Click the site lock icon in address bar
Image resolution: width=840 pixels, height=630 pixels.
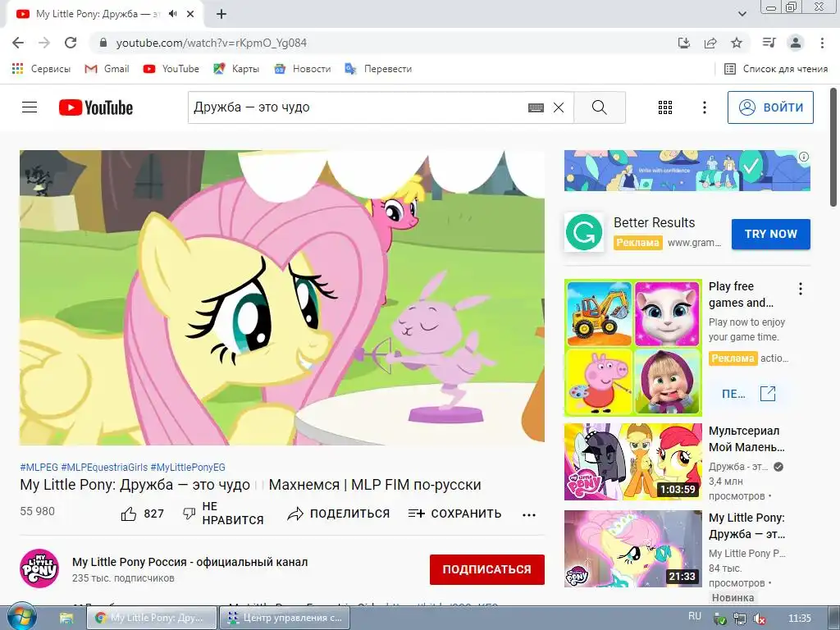point(103,43)
